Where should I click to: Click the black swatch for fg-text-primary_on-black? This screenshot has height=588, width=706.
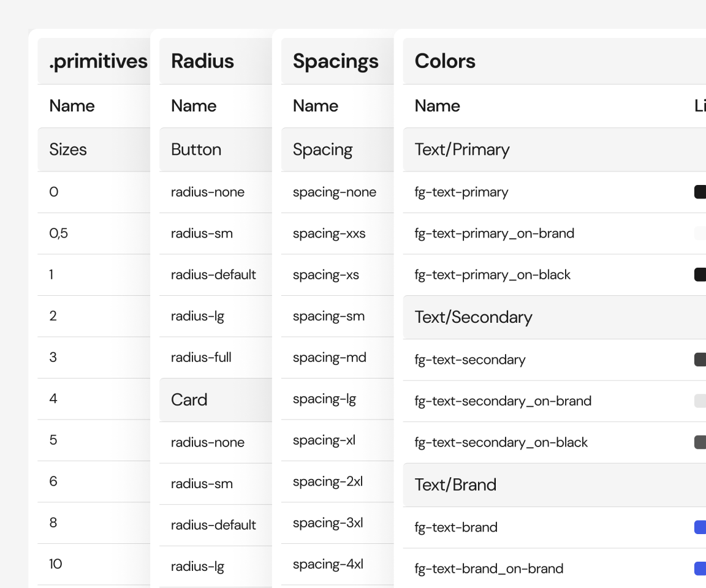click(700, 274)
